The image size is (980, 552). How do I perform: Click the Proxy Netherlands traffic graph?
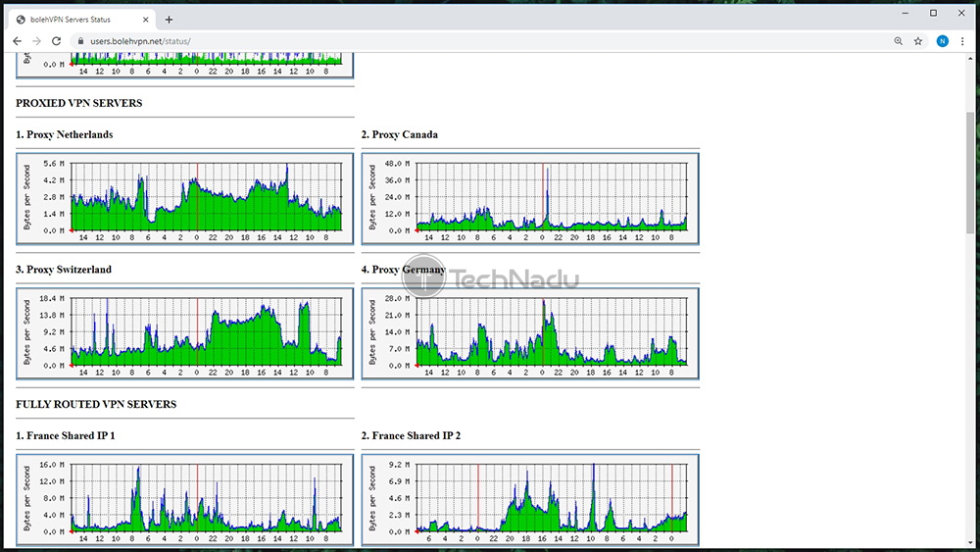(184, 199)
